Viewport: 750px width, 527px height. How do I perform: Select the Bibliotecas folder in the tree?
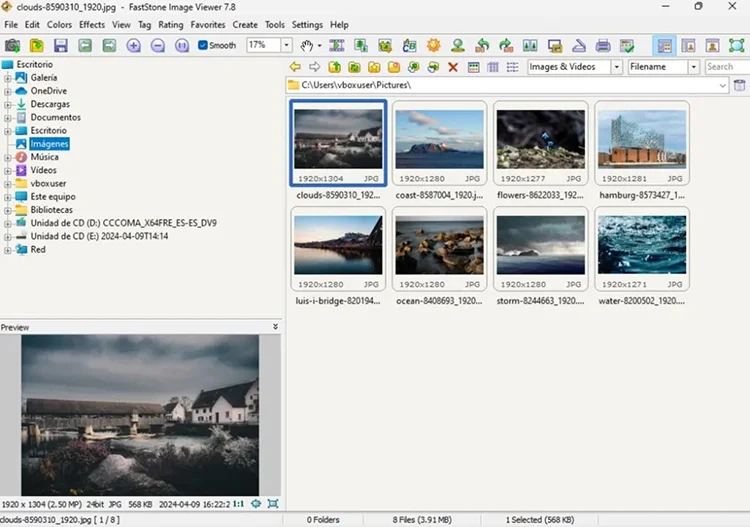point(52,210)
